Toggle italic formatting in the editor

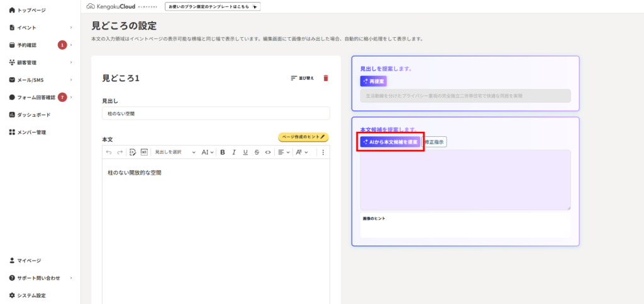tap(234, 152)
